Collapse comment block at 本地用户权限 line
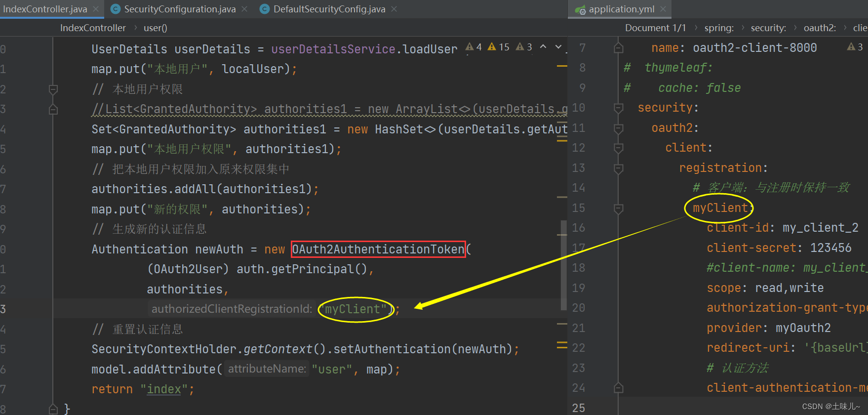The width and height of the screenshot is (868, 415). pos(53,89)
